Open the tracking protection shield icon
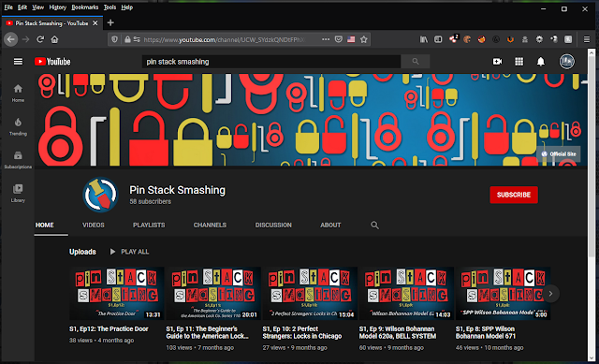Image resolution: width=599 pixels, height=364 pixels. [114, 39]
